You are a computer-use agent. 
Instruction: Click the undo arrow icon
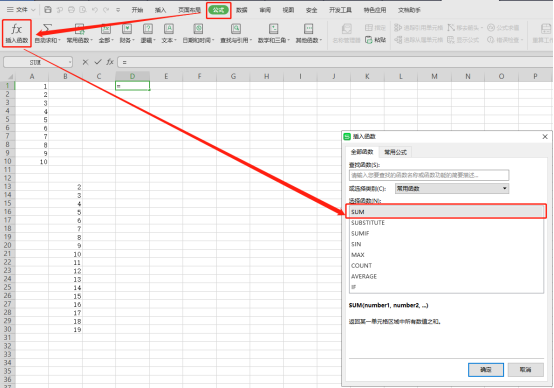94,10
